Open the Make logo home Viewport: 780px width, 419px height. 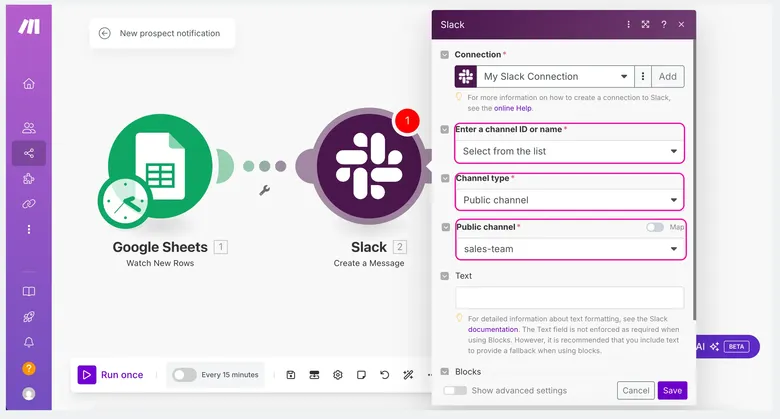[x=29, y=26]
